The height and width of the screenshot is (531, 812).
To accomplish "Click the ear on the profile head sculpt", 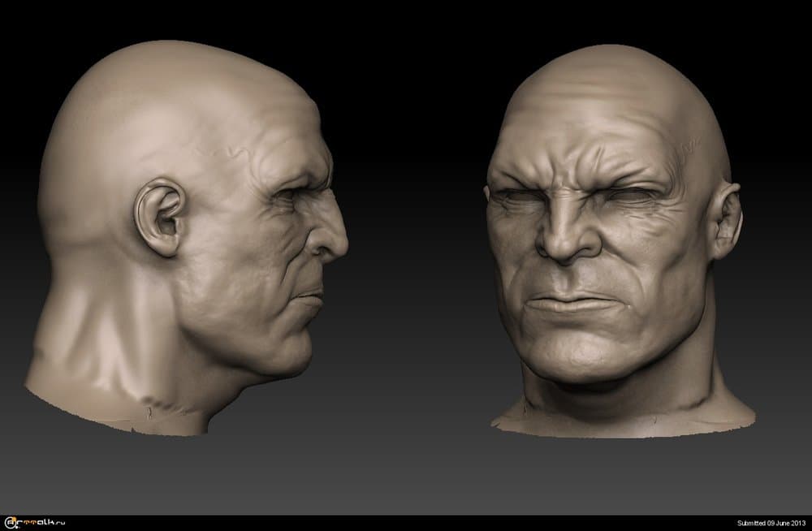I will [x=162, y=213].
